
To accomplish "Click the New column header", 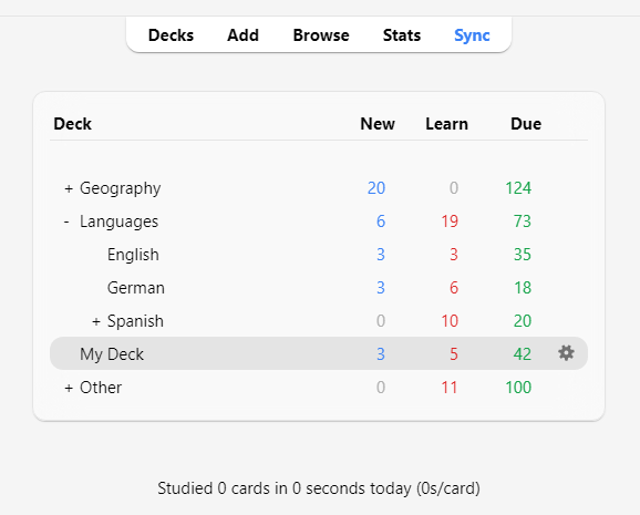I will point(377,124).
